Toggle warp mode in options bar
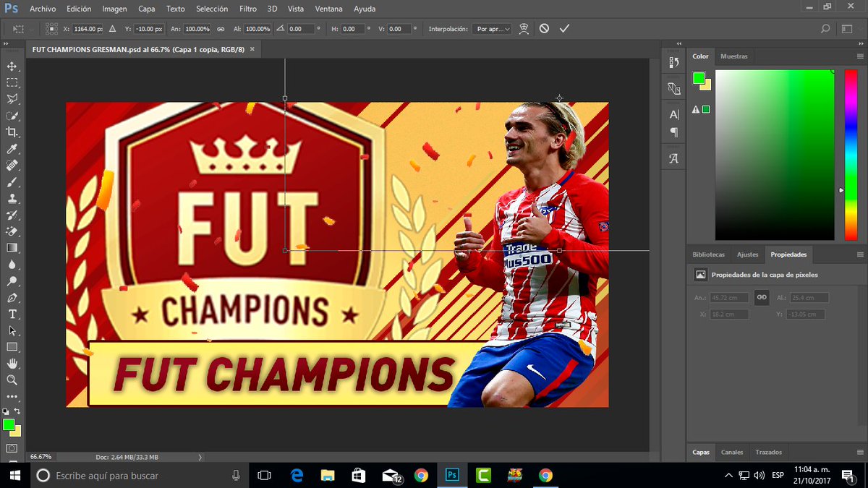This screenshot has width=868, height=488. click(524, 29)
